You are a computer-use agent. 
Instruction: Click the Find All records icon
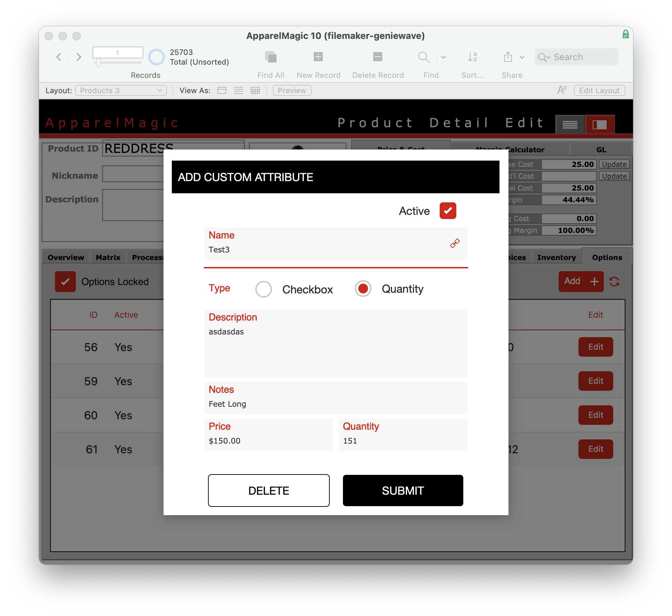(x=271, y=57)
